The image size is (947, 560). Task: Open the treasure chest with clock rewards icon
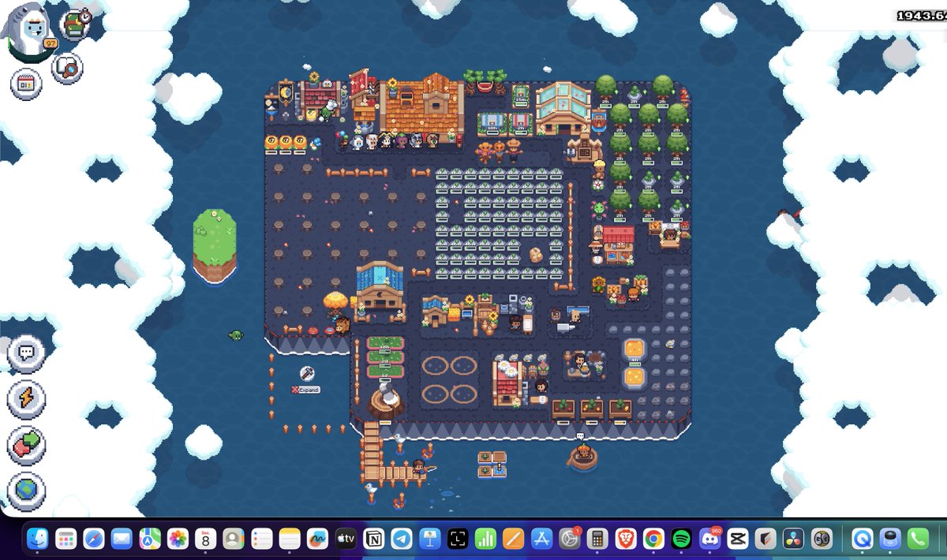coord(74,24)
